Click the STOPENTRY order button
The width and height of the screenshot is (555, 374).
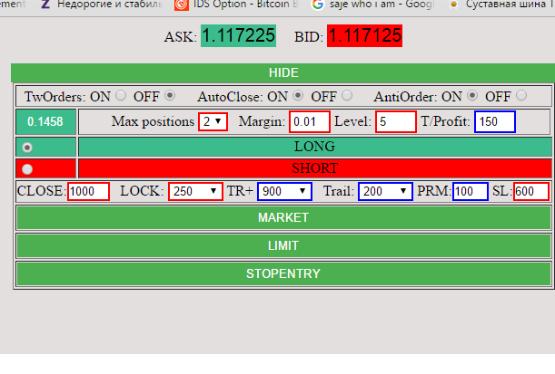coord(283,274)
